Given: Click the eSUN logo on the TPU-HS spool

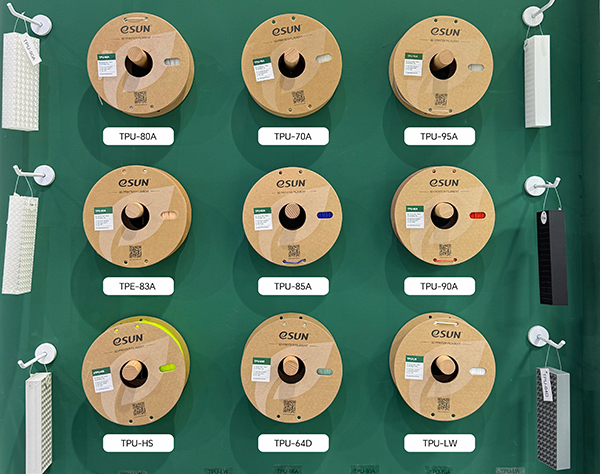Looking at the screenshot, I should click(x=128, y=339).
